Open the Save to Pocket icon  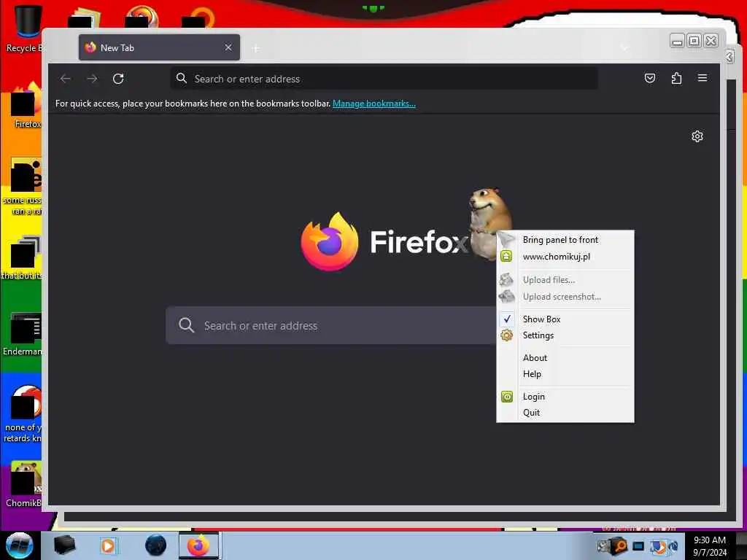[650, 78]
